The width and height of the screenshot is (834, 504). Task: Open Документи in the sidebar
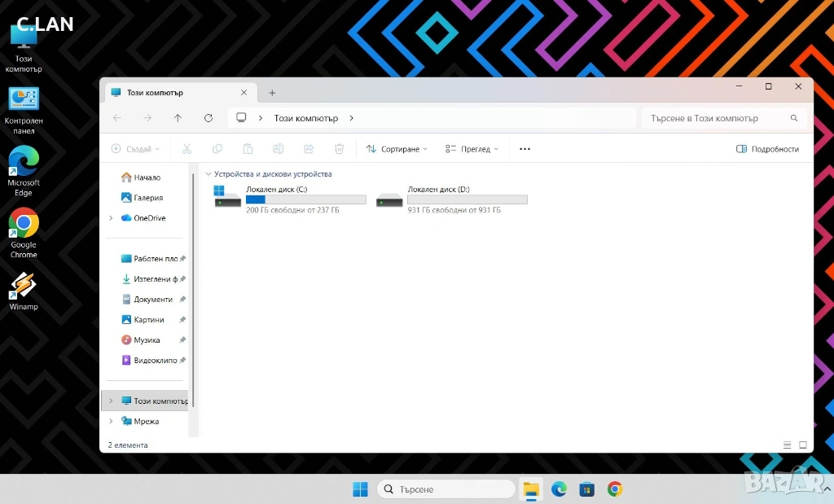pyautogui.click(x=152, y=300)
